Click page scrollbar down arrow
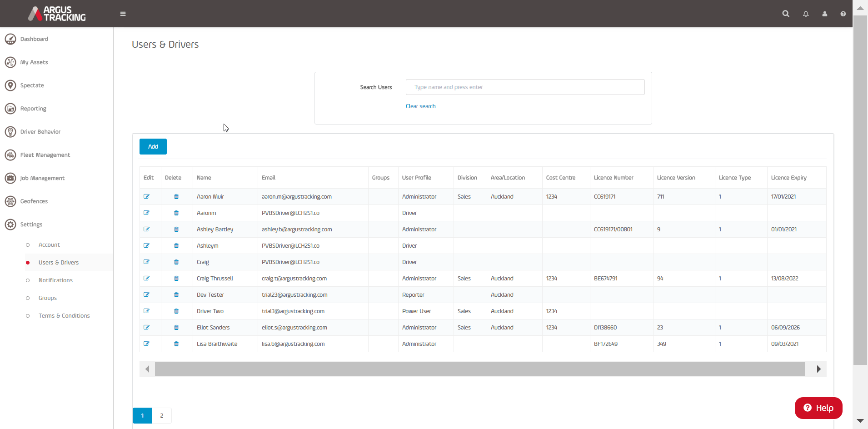This screenshot has width=868, height=429. [860, 421]
